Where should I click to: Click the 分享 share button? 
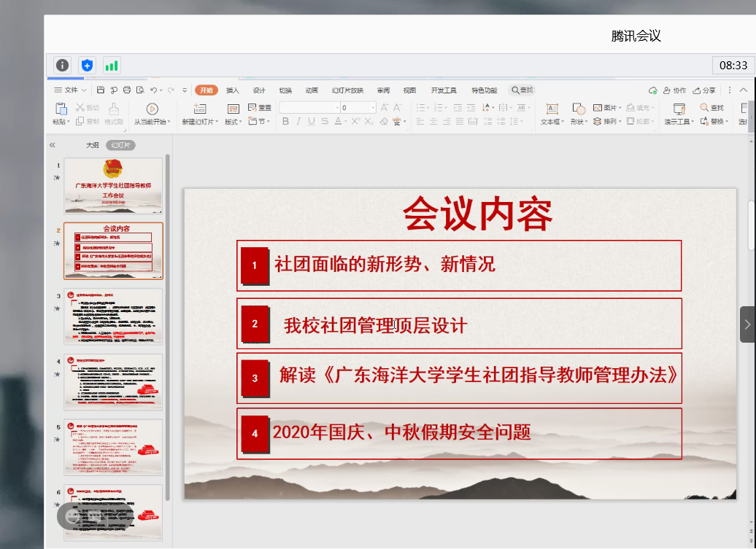click(x=704, y=90)
